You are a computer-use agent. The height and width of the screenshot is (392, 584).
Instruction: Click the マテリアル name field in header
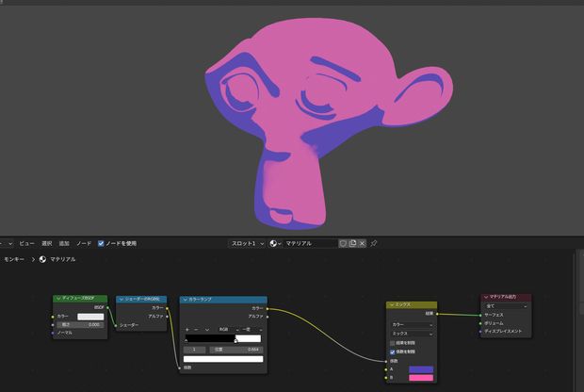point(310,243)
